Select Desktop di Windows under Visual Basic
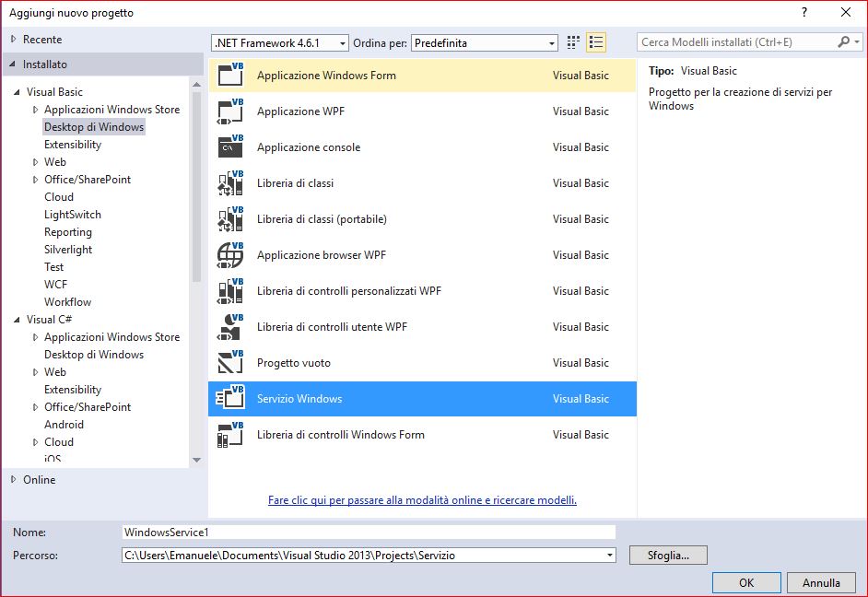The width and height of the screenshot is (868, 597). tap(94, 127)
